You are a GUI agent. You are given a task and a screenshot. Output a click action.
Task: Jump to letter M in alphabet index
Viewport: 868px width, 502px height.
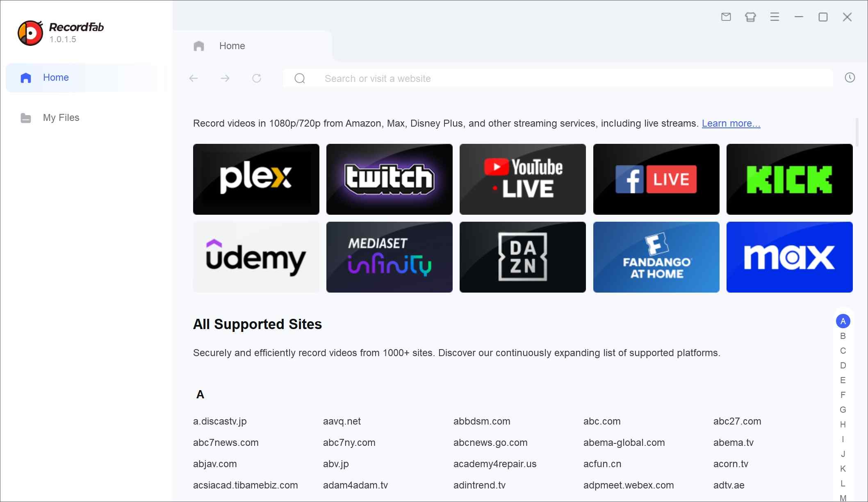coord(843,498)
